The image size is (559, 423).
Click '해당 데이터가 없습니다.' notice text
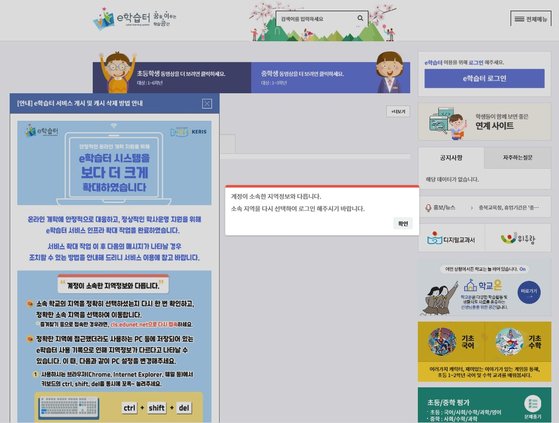tap(452, 179)
